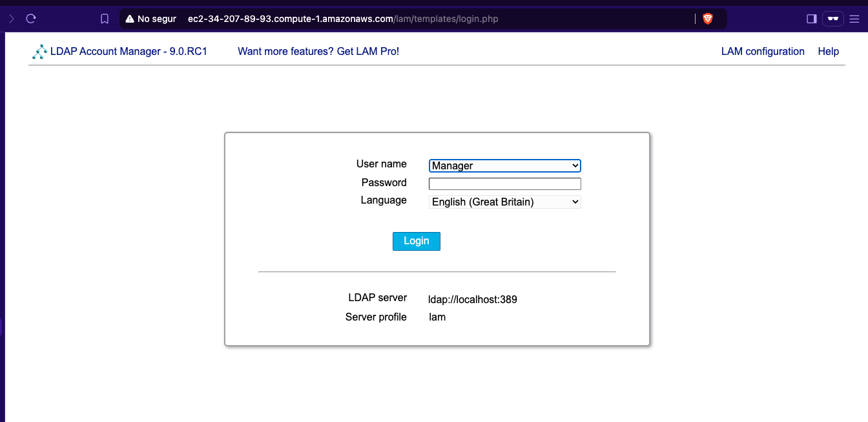Open the Brave Shields lion icon
868x422 pixels.
pos(708,19)
